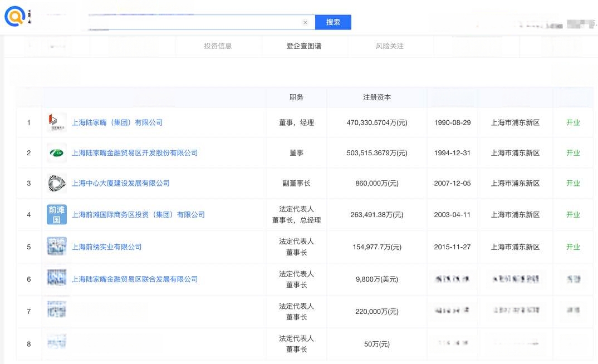
Task: Open the 投资信息 tab
Action: pos(218,46)
